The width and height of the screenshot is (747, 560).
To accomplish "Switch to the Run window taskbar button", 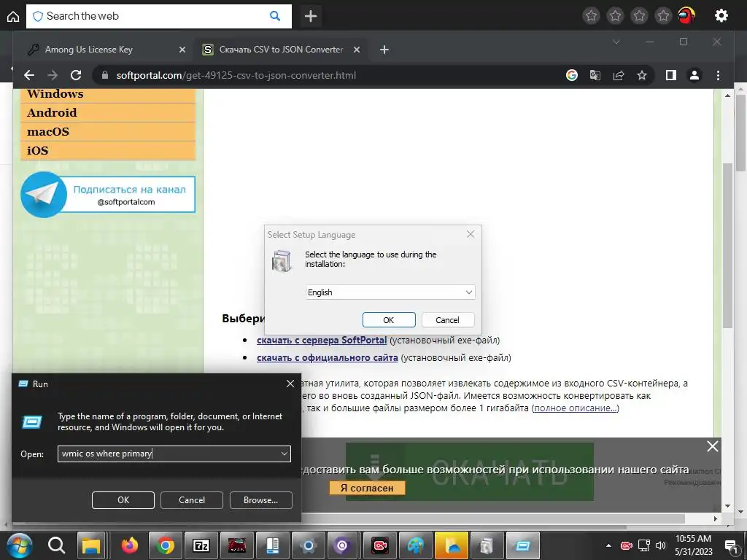I will (x=522, y=545).
